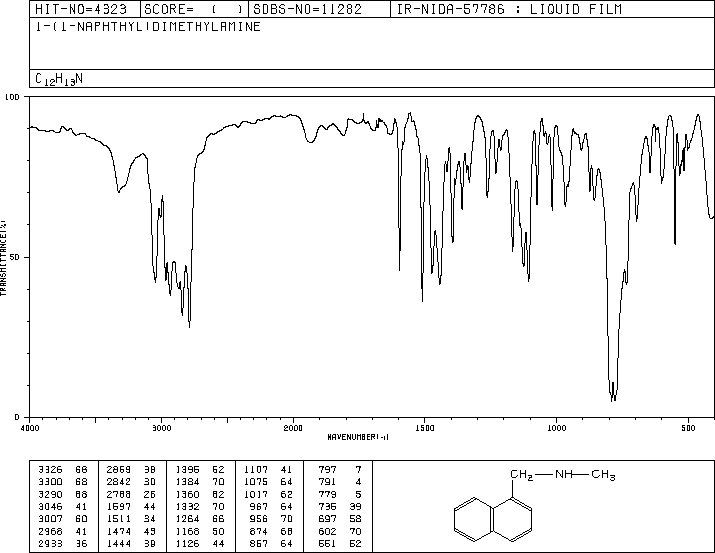Select the 2000 tick label on the x-axis
The height and width of the screenshot is (553, 715).
point(293,428)
